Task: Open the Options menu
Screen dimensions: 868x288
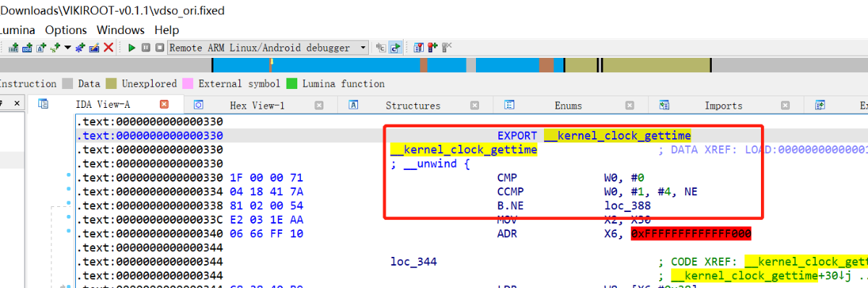Action: [66, 30]
